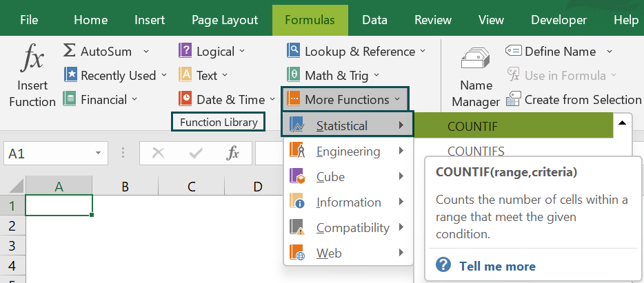Viewport: 644px width, 283px height.
Task: Open the Date & Time clock icon
Action: coord(185,99)
